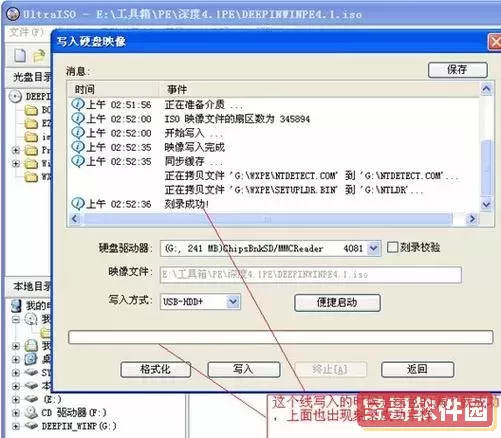
Task: Select the ISO 映像文件的扇区数为 345894 row
Action: 274,119
